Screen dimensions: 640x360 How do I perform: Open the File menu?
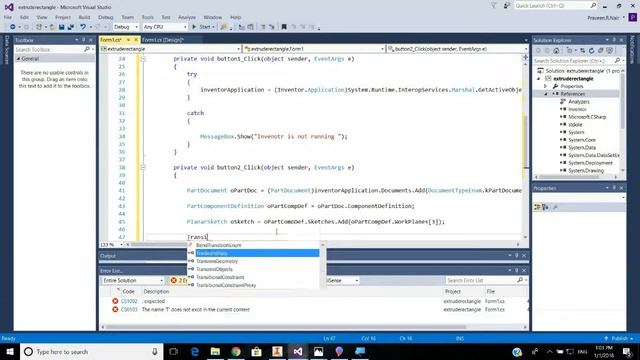point(8,17)
